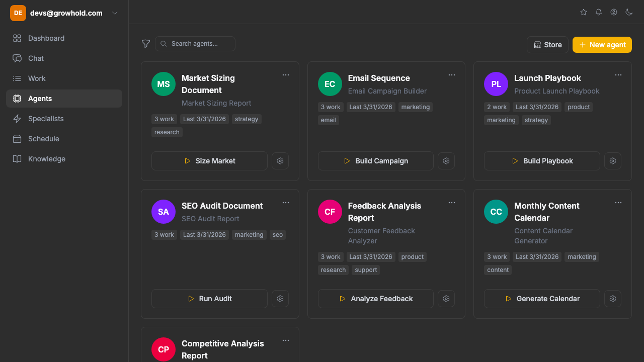Open settings gear for Launch Playbook agent

pos(612,161)
